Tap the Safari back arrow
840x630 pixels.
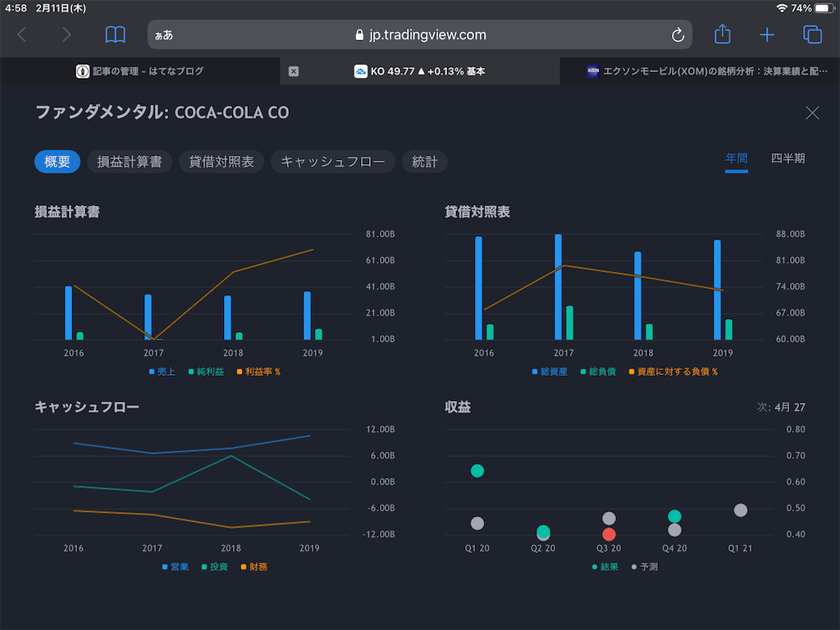pos(22,34)
